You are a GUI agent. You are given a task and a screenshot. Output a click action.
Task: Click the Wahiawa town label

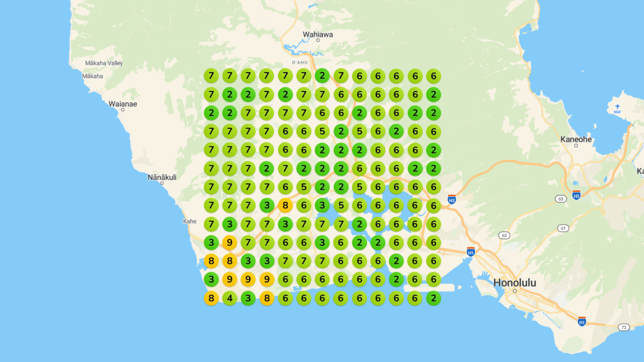click(318, 35)
